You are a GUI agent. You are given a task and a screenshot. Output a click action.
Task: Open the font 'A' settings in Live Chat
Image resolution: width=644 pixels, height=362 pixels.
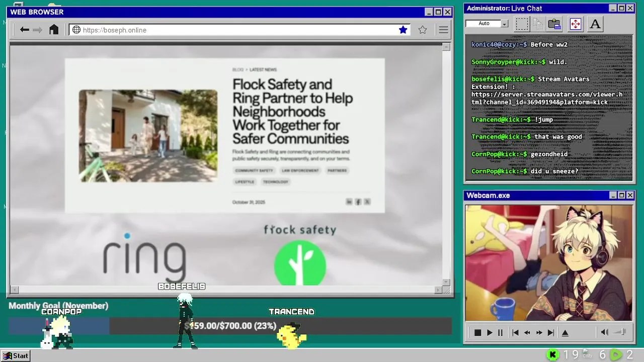tap(595, 24)
